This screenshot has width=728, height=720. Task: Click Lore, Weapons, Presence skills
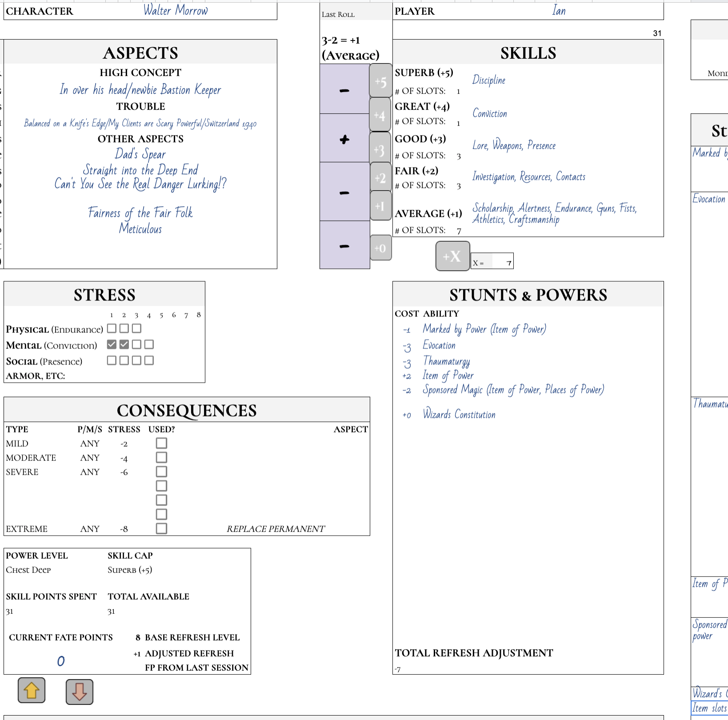coord(514,145)
